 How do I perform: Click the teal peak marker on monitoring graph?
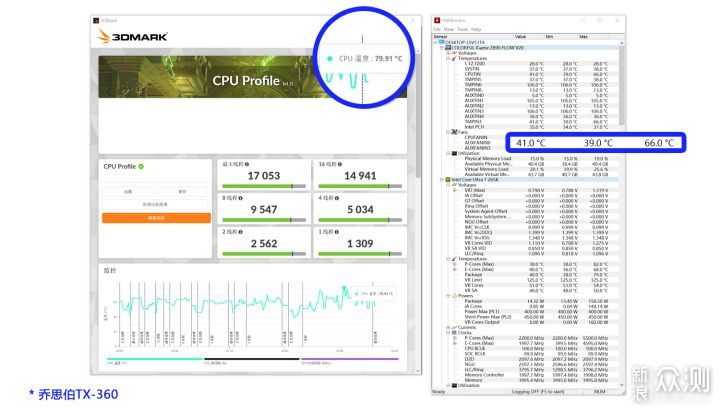[344, 288]
